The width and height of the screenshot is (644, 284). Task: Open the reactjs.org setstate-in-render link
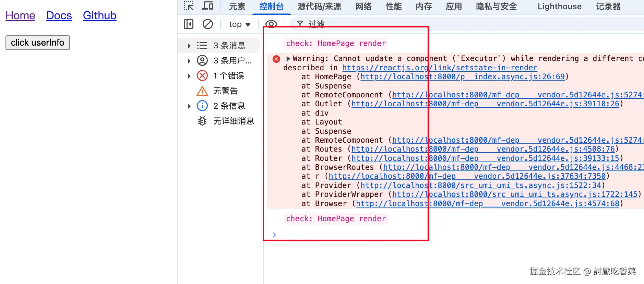point(440,68)
